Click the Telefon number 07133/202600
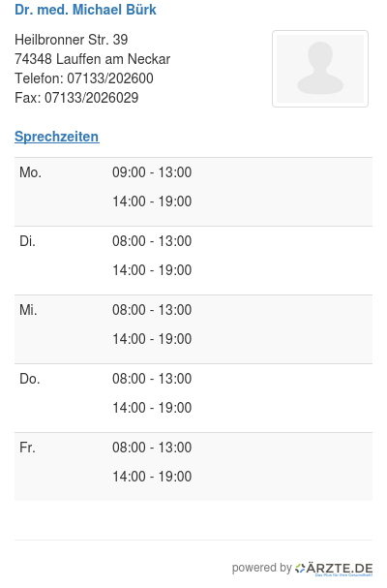The height and width of the screenshot is (588, 387). [109, 78]
